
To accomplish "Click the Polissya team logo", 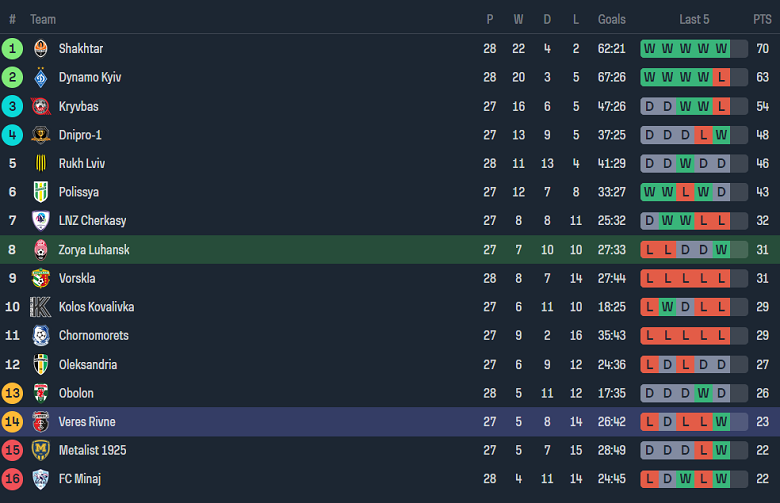I will 41,192.
